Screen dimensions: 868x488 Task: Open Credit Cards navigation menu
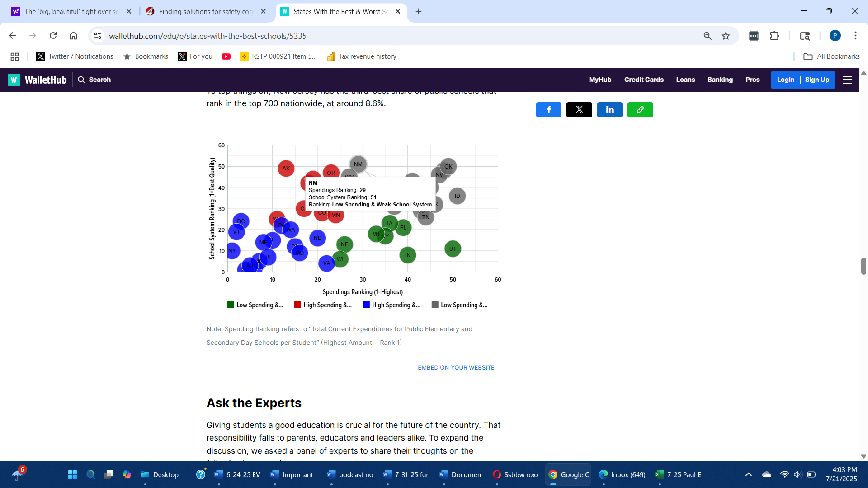[x=644, y=80]
